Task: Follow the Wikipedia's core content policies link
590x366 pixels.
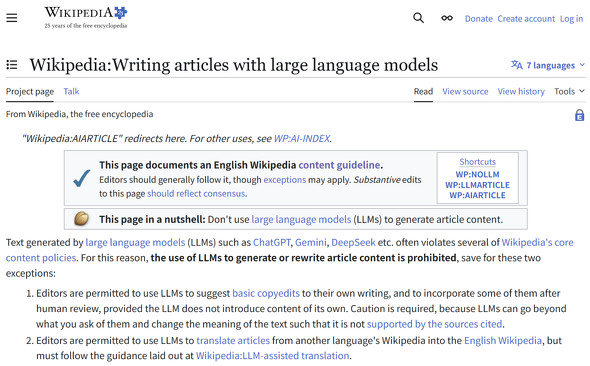Action: pos(537,242)
